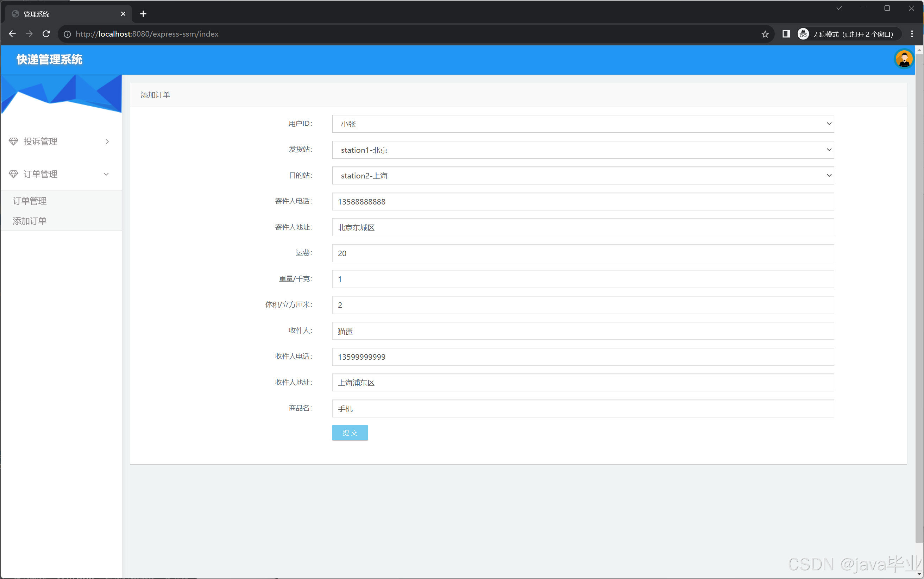Click the browser address bar URL
The image size is (924, 579).
click(x=147, y=34)
